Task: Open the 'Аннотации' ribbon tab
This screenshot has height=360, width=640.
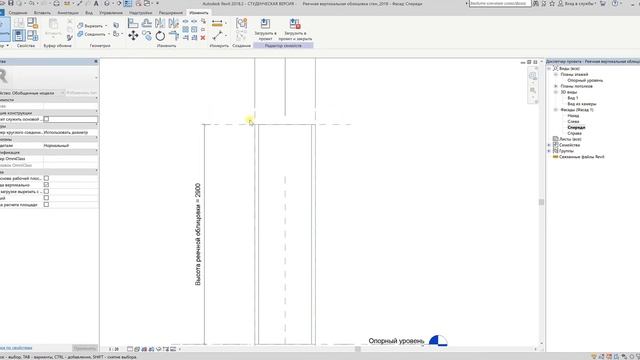Action: point(68,13)
